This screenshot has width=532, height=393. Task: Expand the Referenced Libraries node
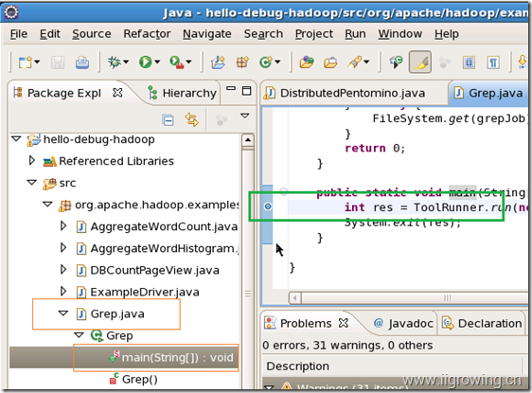pos(32,160)
